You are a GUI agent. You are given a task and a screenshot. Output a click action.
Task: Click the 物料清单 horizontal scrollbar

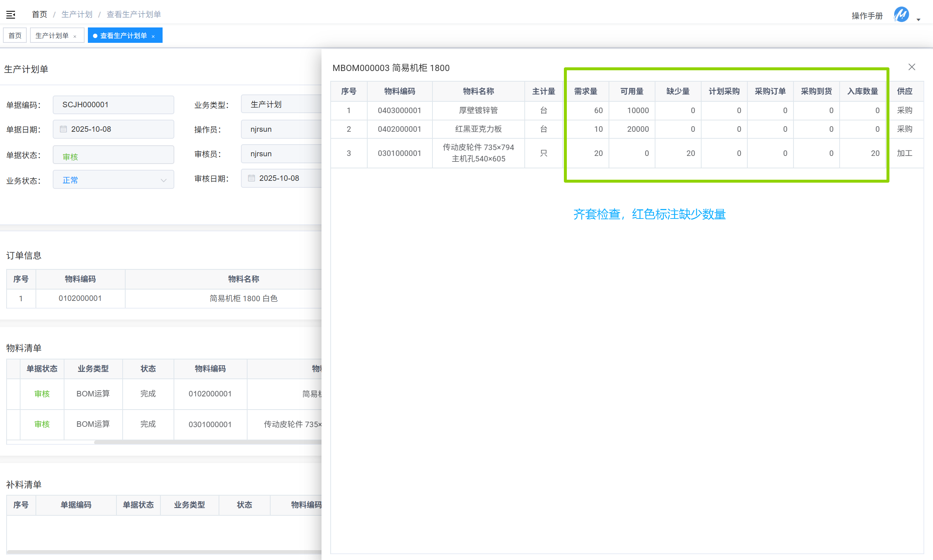coord(208,442)
